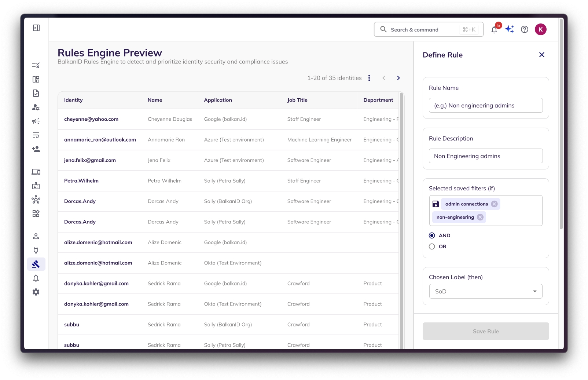Click into the Rule Name input field
Viewport: 588px width, 380px height.
point(486,105)
